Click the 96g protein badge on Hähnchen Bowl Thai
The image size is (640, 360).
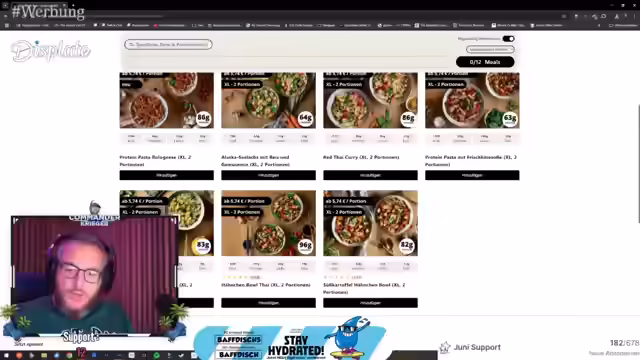pos(305,246)
